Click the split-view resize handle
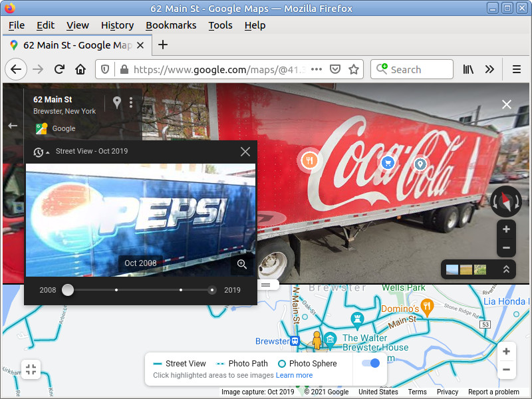The width and height of the screenshot is (532, 399). point(265,285)
